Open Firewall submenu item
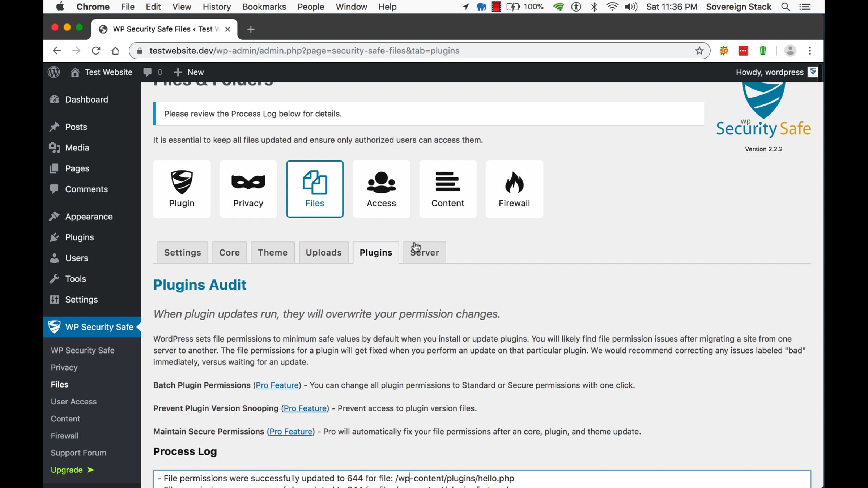Image resolution: width=868 pixels, height=488 pixels. [65, 436]
